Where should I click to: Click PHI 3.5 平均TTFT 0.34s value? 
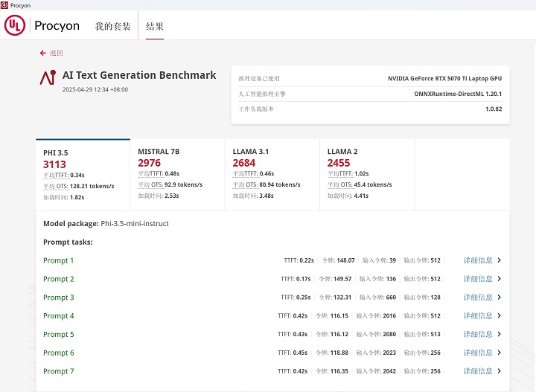77,175
